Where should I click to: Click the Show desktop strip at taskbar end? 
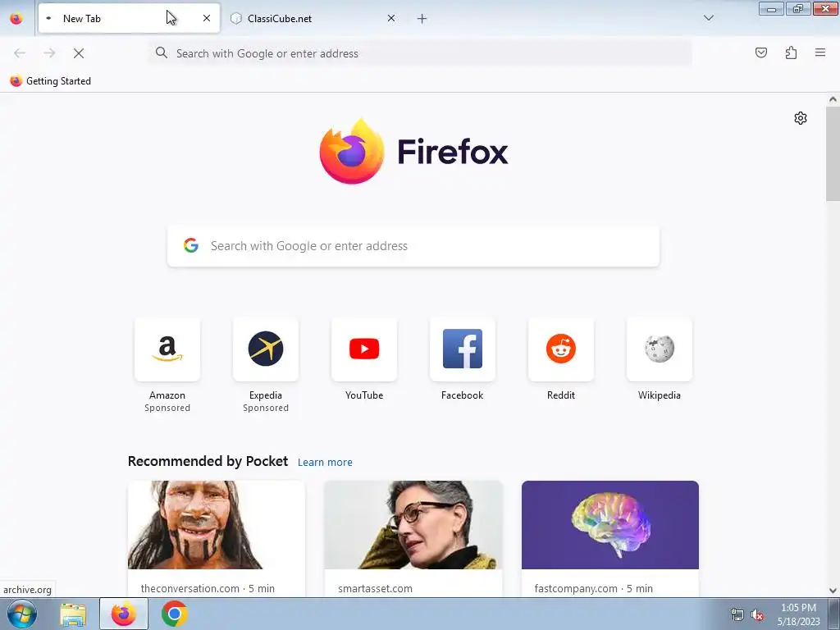[834, 614]
